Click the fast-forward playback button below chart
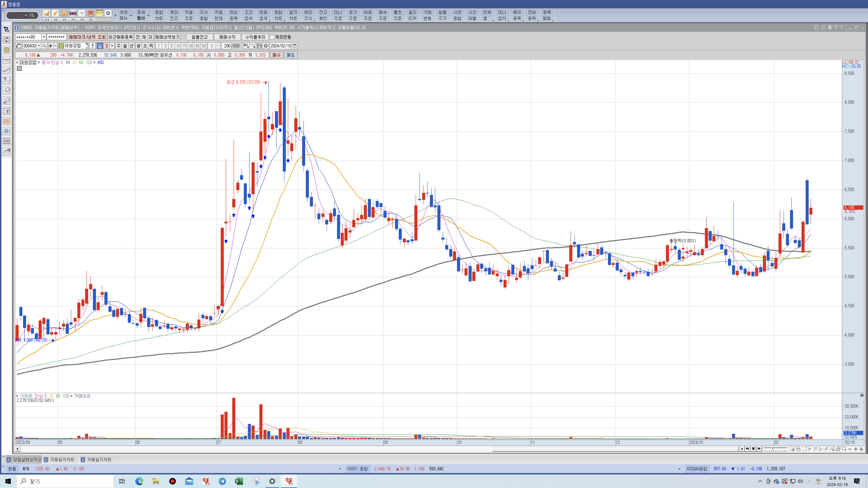This screenshot has height=488, width=868. [x=759, y=449]
